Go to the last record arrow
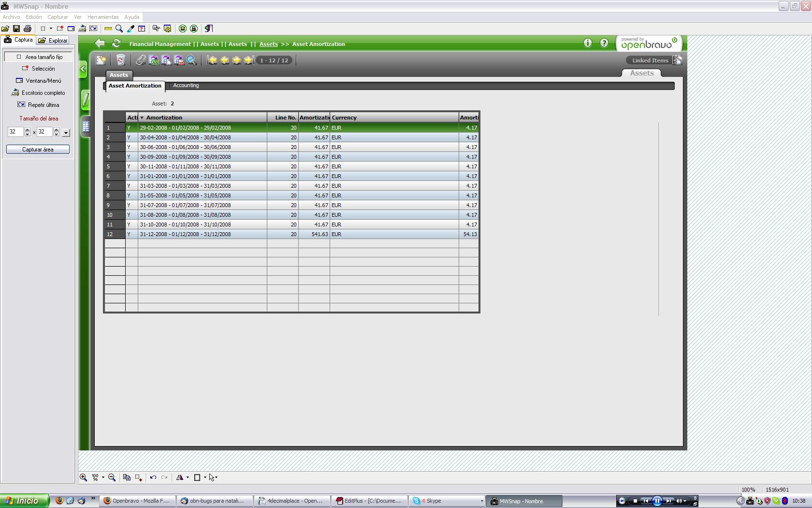 249,60
